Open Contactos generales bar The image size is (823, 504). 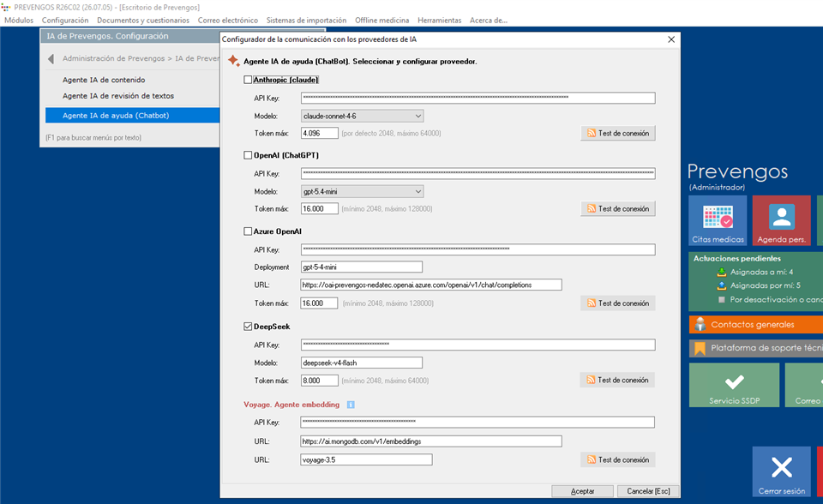pos(756,325)
